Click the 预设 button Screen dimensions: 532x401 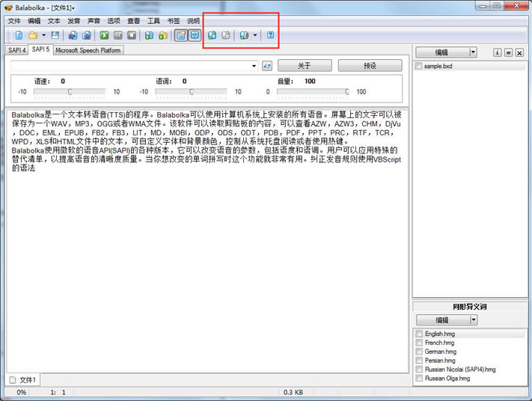370,66
